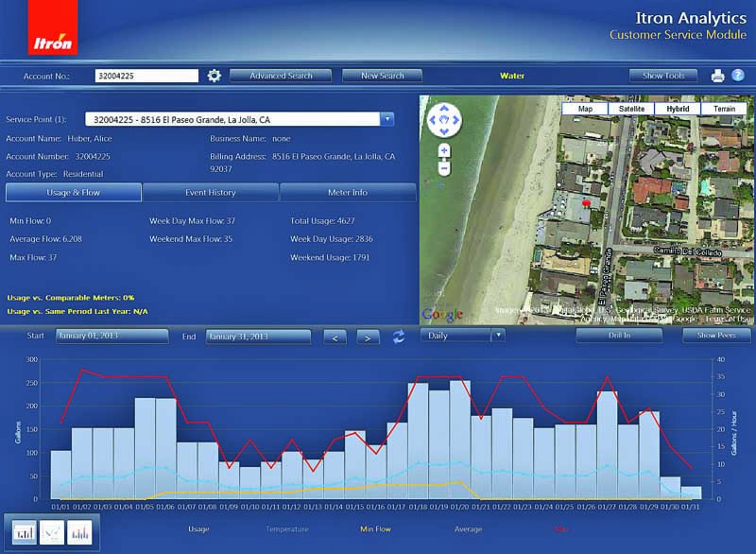Zoom in on the map
756x554 pixels.
(444, 150)
